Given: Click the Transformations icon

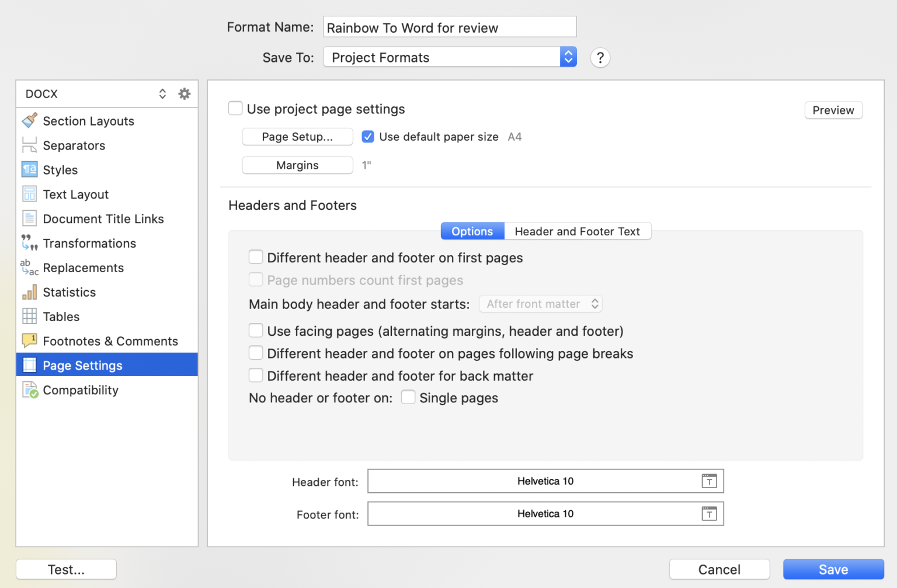Looking at the screenshot, I should (29, 243).
